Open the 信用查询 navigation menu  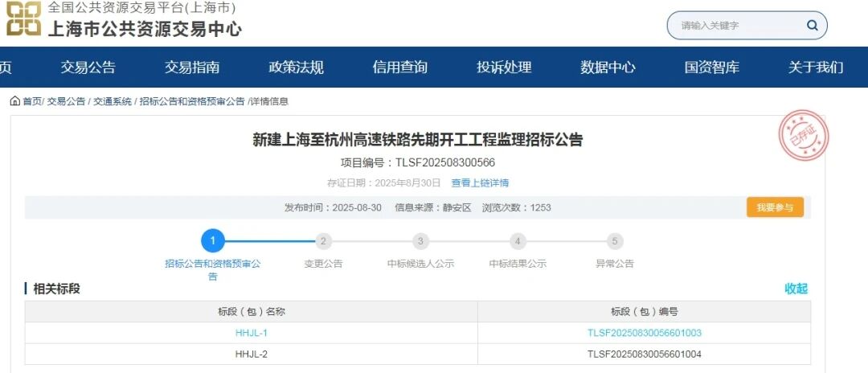(x=400, y=68)
